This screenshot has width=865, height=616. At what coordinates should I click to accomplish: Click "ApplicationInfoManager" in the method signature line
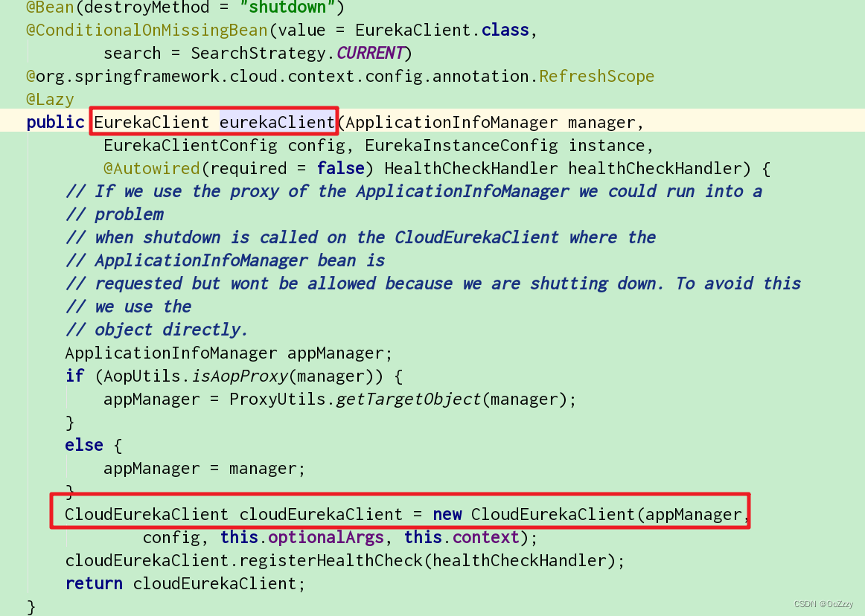pos(452,122)
